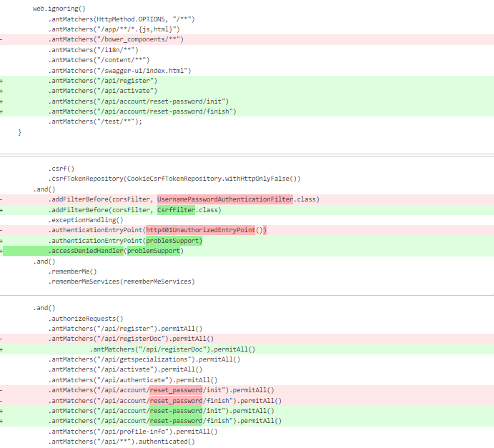Click the "/test/**" antMatchers line
The height and width of the screenshot is (448, 494).
(x=95, y=121)
